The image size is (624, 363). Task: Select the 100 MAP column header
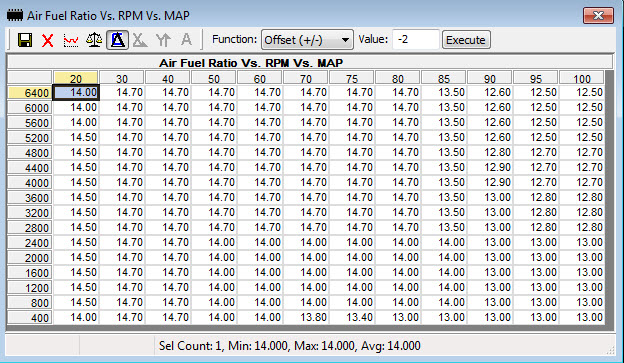point(581,78)
